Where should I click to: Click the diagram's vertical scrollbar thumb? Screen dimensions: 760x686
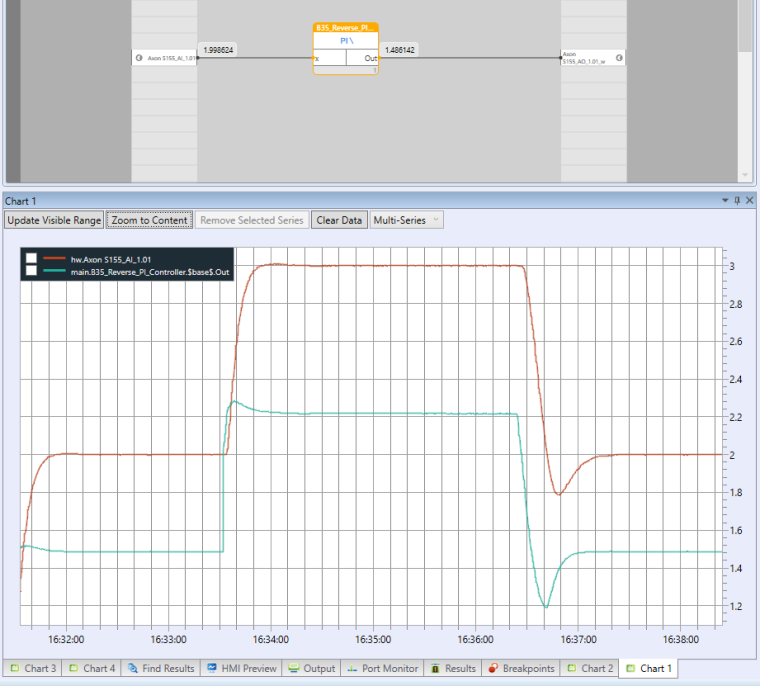[745, 25]
